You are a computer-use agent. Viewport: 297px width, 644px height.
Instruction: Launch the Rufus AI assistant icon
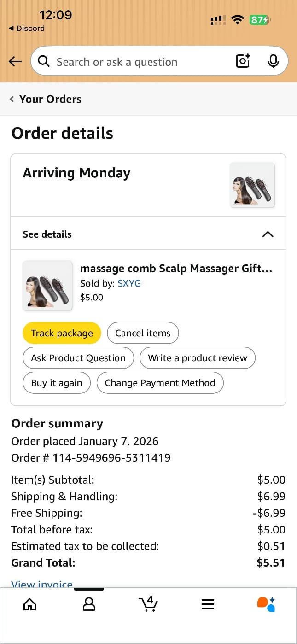pyautogui.click(x=266, y=604)
